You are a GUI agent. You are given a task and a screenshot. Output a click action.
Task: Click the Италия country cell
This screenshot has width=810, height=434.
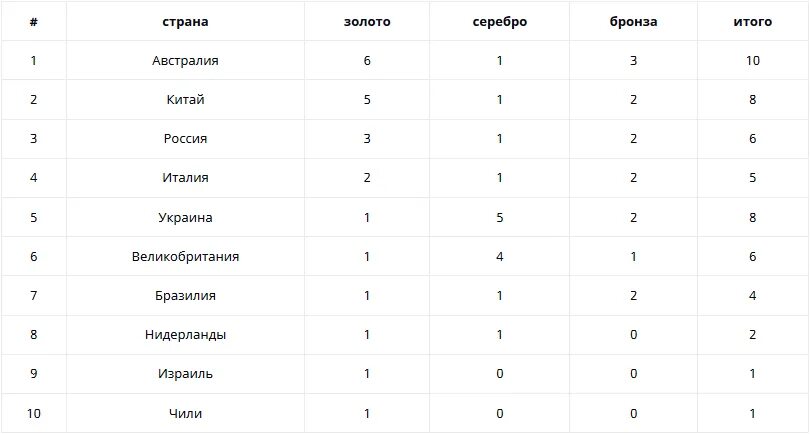point(185,178)
